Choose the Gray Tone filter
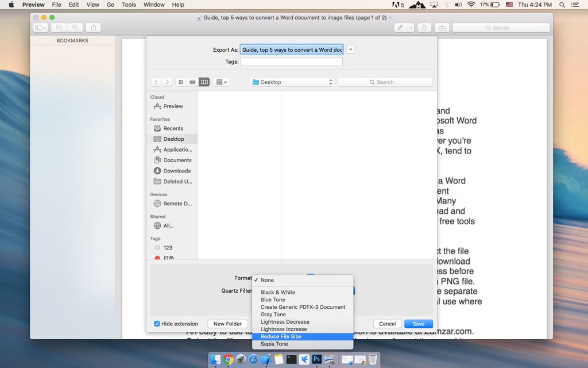The height and width of the screenshot is (368, 588). point(303,315)
